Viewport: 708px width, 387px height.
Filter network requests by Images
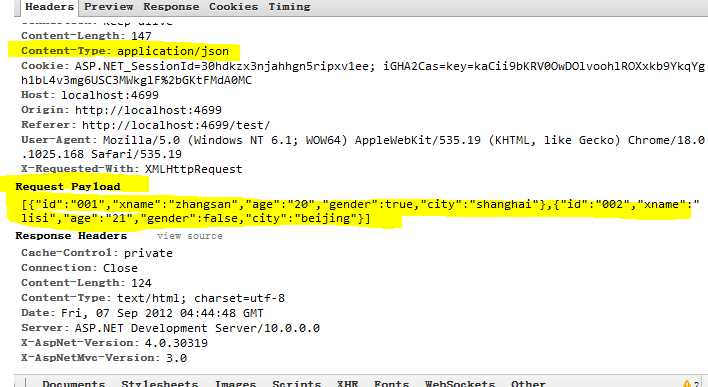[235, 383]
